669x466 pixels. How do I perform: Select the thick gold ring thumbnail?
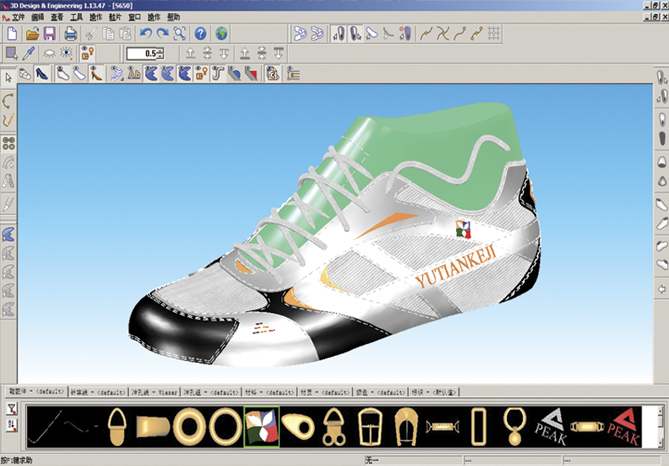click(189, 426)
